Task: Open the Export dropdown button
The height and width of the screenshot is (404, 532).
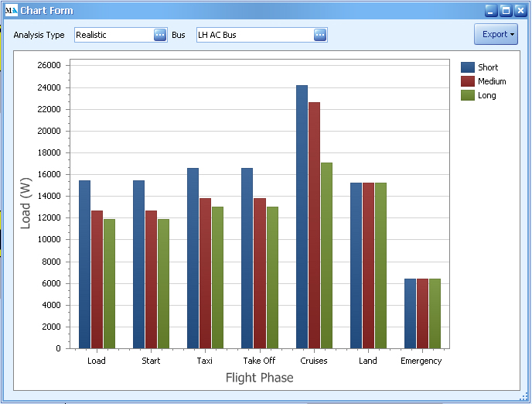Action: point(495,34)
